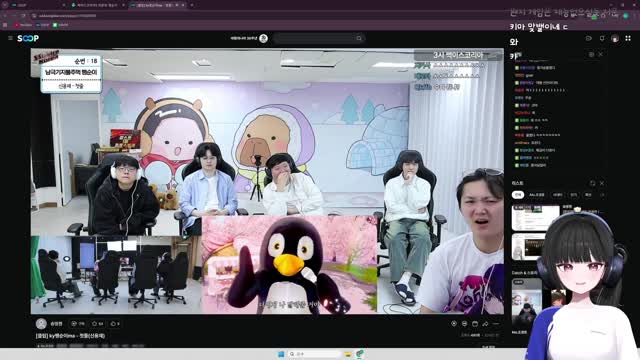Give the stream a thumbs up
Image resolution: width=640 pixels, height=360 pixels.
click(115, 324)
